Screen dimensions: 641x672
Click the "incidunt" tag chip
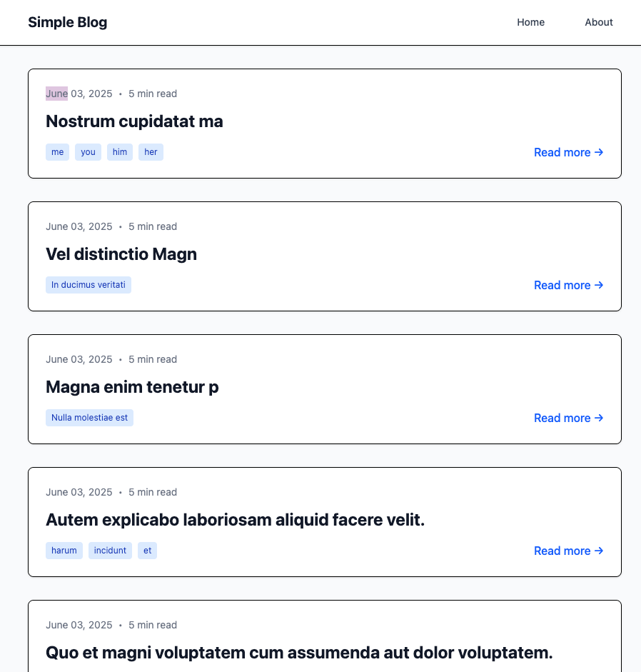coord(110,551)
